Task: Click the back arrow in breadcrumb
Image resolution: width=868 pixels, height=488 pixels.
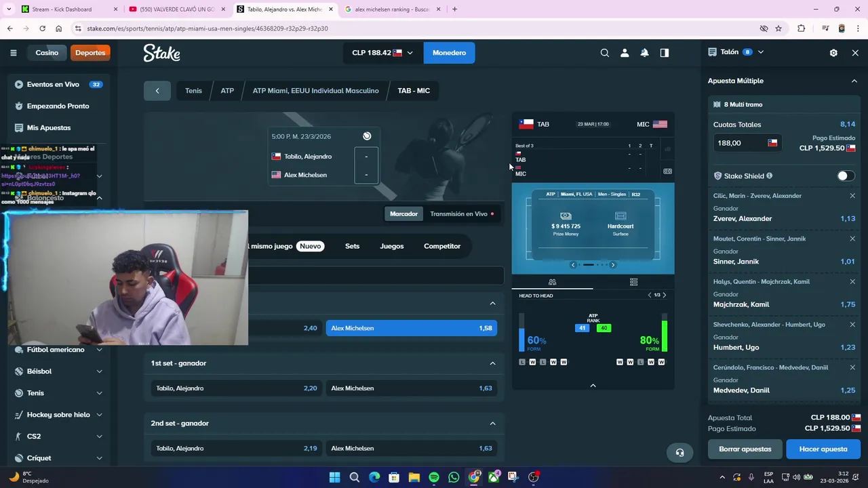Action: click(x=157, y=91)
